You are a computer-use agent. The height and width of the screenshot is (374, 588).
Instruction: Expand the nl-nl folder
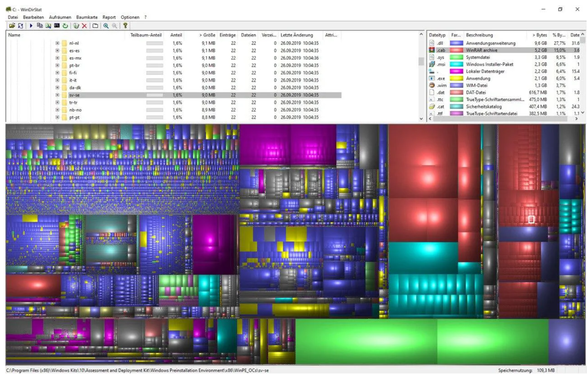[57, 43]
